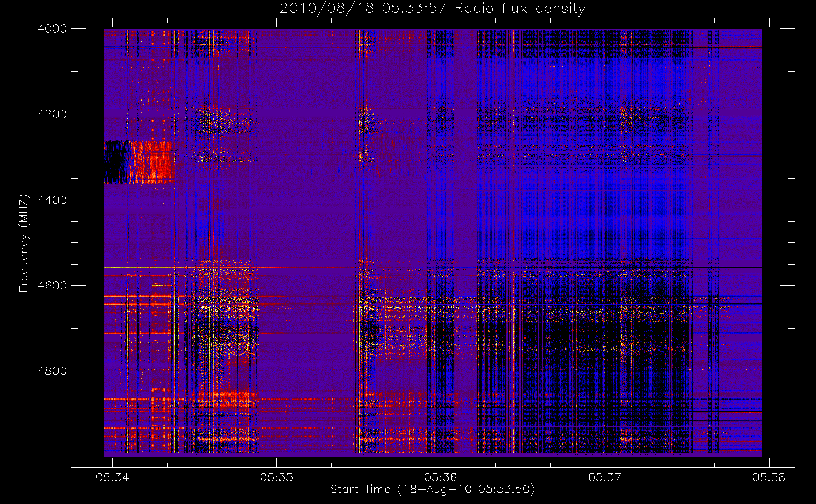Viewport: 816px width, 504px height.
Task: Select the 4400 frequency tick label
Action: point(52,200)
